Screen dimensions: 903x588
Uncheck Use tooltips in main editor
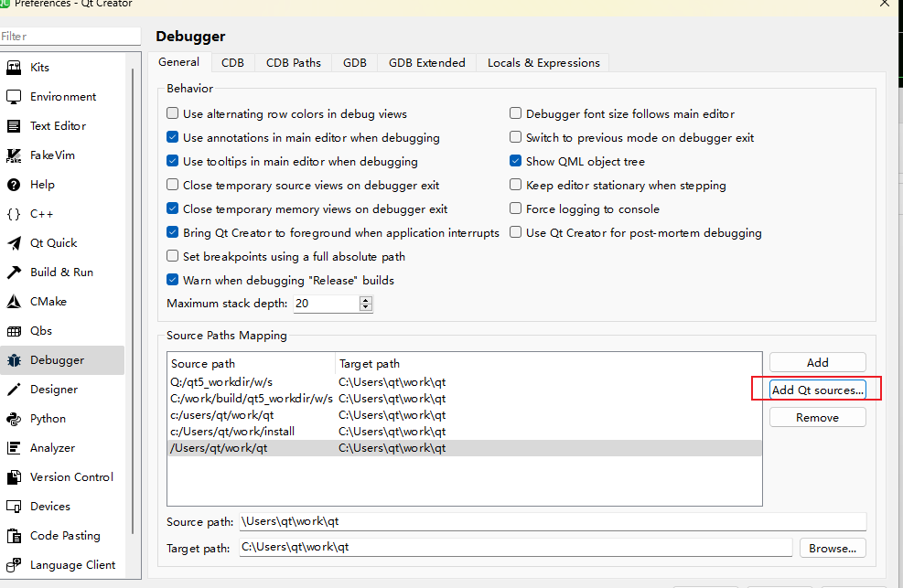tap(172, 161)
